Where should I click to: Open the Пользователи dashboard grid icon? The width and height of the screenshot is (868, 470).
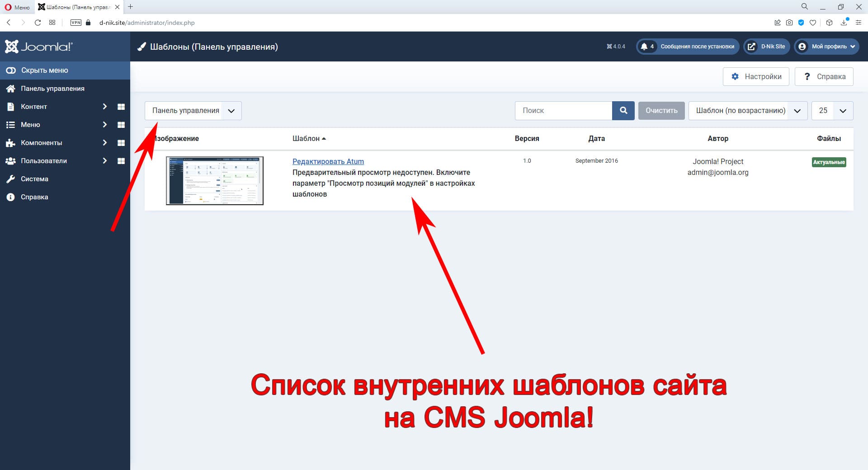(x=121, y=161)
